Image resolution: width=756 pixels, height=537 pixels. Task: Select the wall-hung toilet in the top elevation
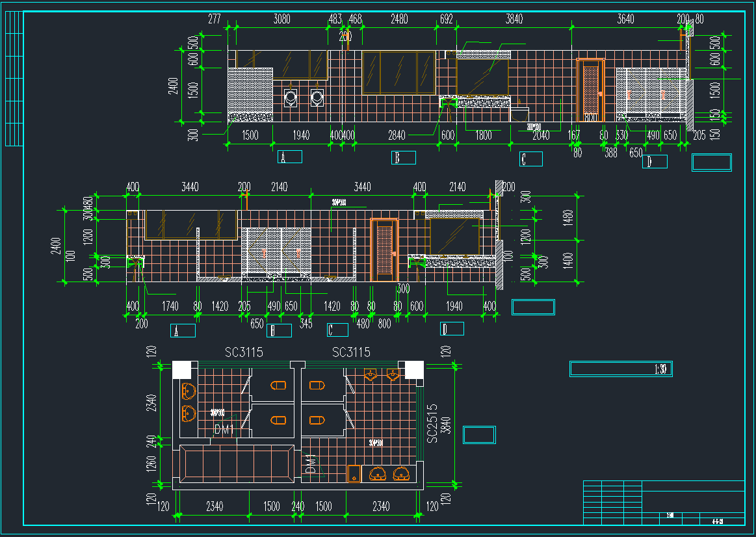(x=520, y=114)
